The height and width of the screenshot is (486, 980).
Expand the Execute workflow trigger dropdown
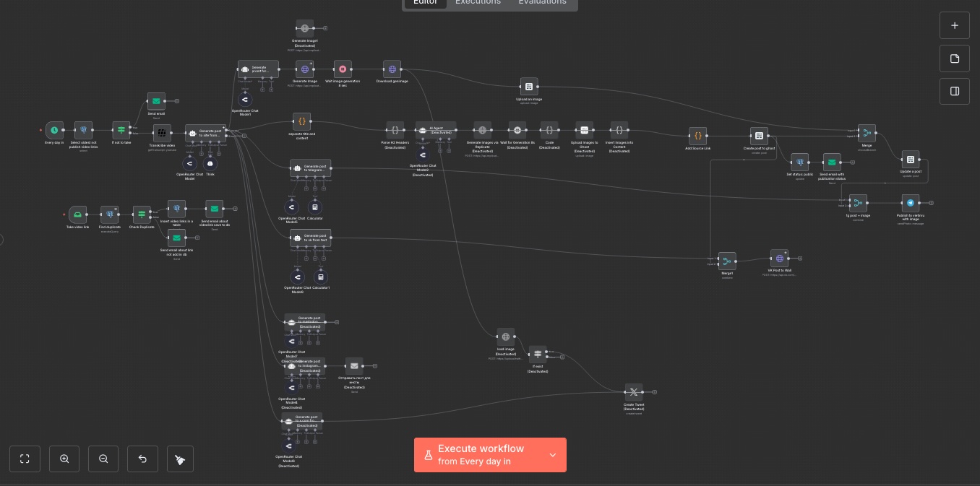[x=553, y=455]
